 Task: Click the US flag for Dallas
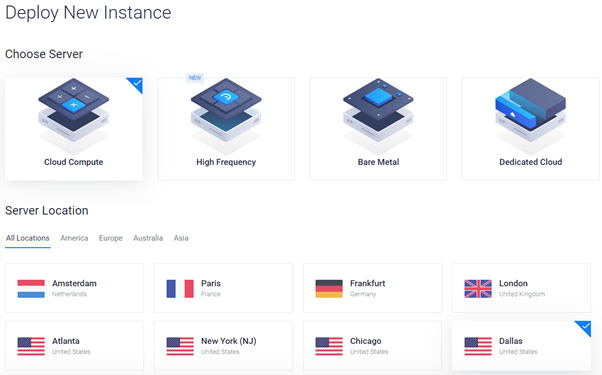[x=478, y=346]
